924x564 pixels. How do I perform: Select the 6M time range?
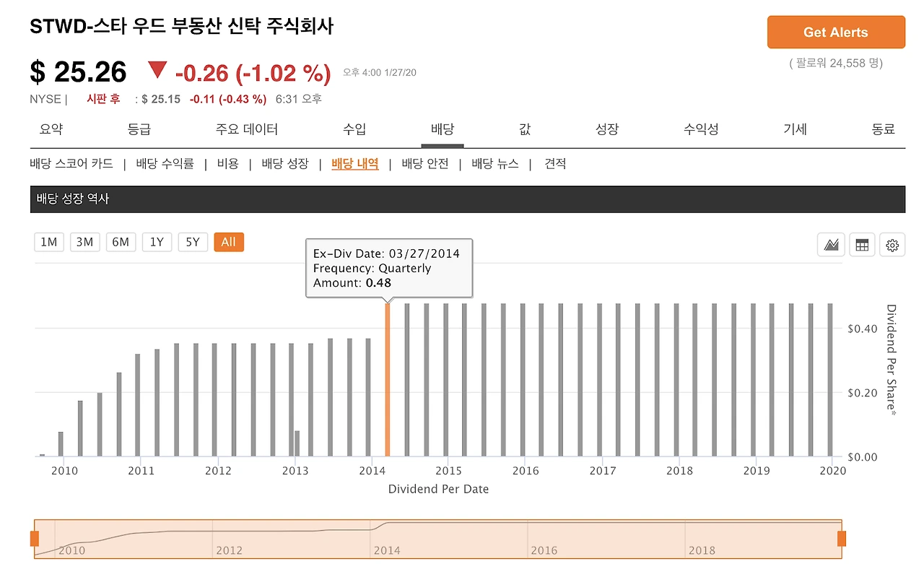pyautogui.click(x=121, y=242)
